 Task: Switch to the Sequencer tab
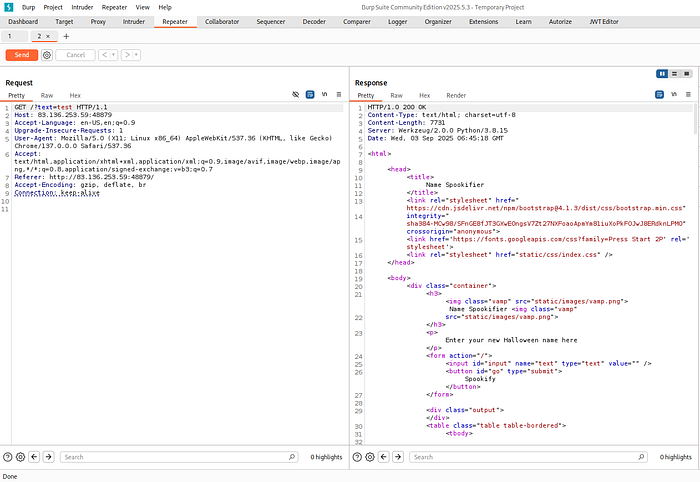[x=271, y=21]
